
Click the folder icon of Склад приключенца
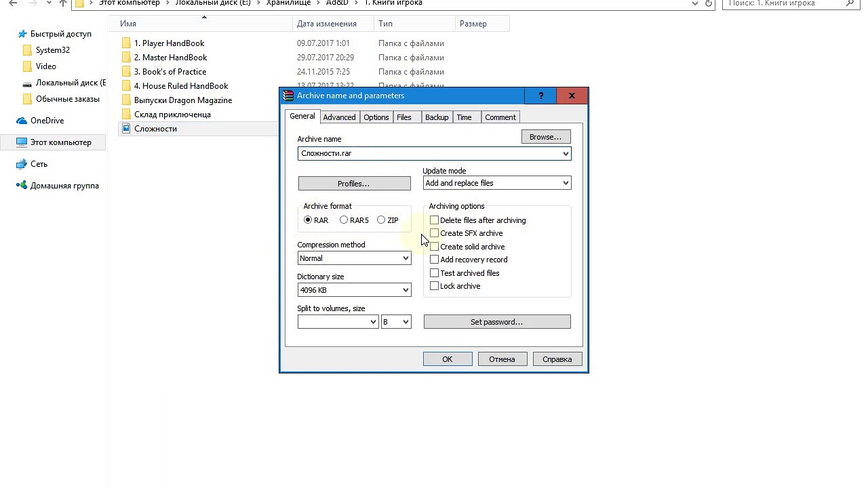tap(126, 115)
